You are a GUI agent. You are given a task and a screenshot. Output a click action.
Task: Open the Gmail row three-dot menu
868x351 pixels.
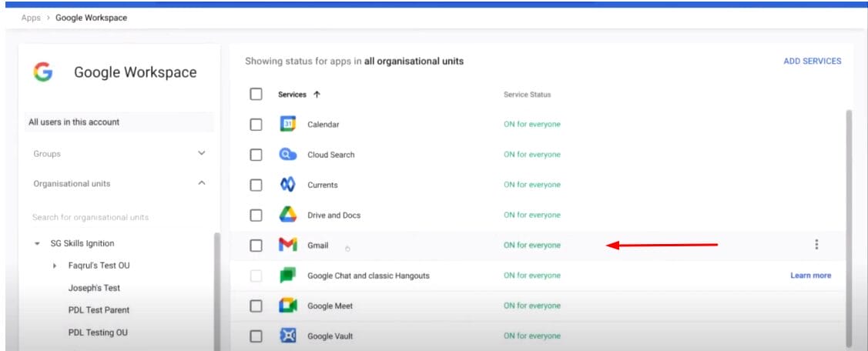[x=816, y=245]
